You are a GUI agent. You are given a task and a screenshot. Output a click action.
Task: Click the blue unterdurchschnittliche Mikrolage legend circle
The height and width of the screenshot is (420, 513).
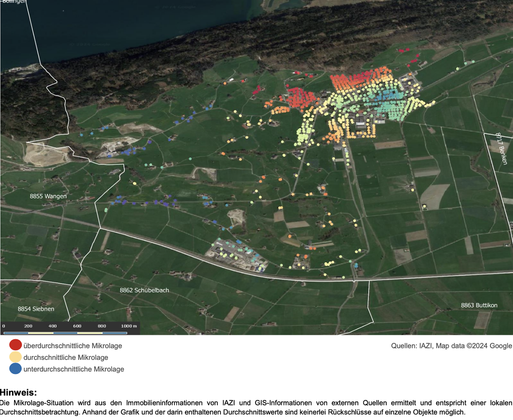click(16, 368)
